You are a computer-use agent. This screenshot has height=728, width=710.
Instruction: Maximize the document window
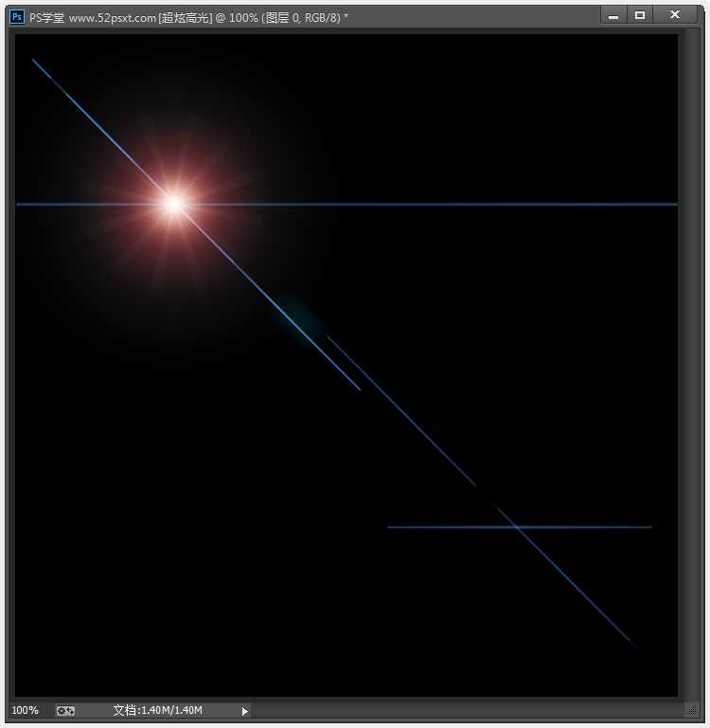click(640, 15)
